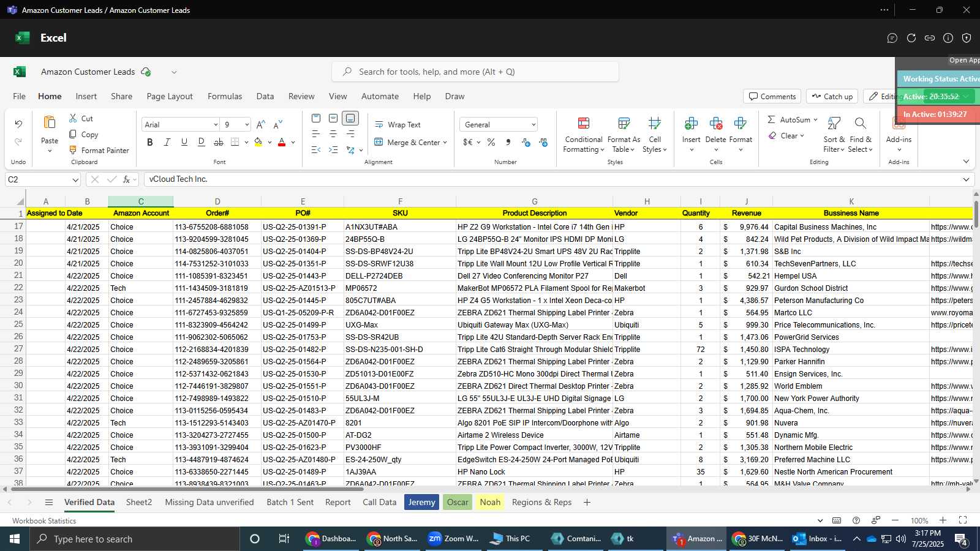The width and height of the screenshot is (980, 551).
Task: Open the Formulas ribbon tab
Action: (225, 96)
